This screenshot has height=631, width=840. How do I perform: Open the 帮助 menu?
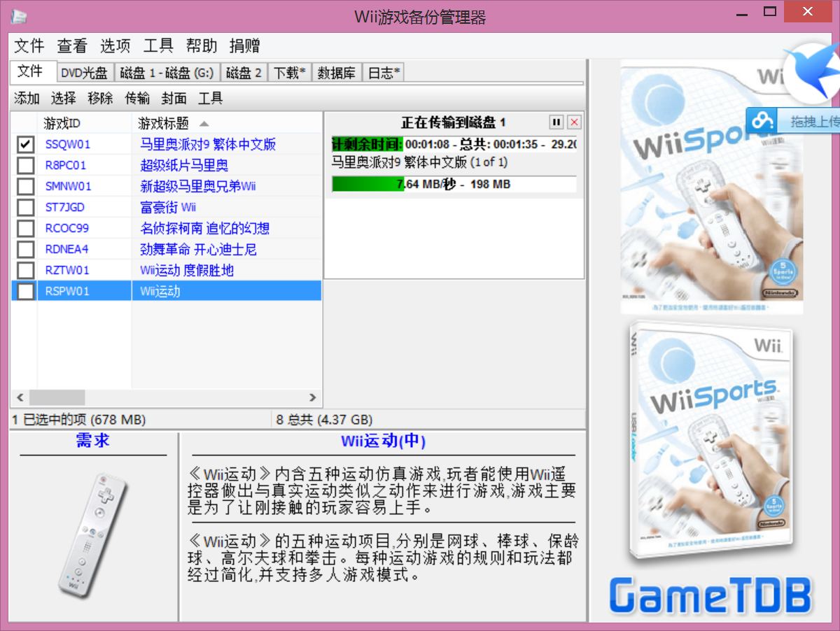[202, 46]
